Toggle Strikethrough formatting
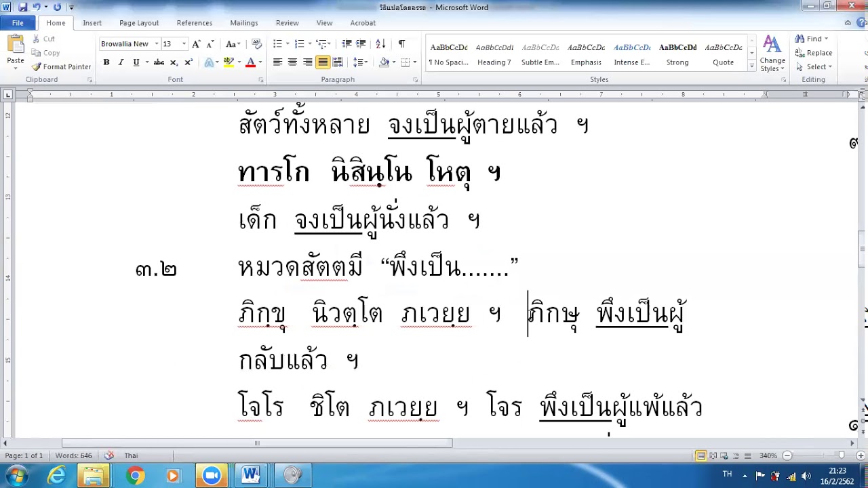This screenshot has height=488, width=868. click(x=159, y=62)
